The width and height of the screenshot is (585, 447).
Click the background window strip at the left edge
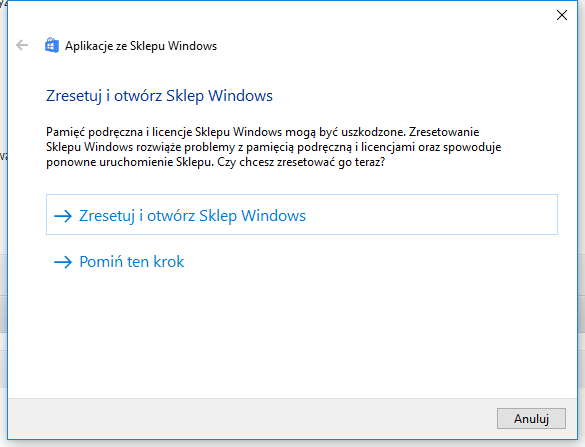[3, 224]
